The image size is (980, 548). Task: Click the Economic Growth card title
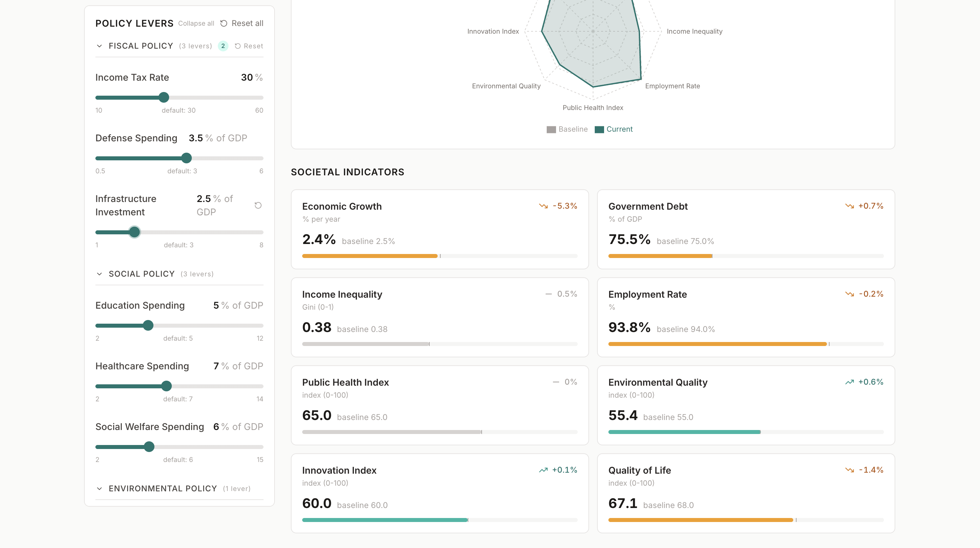[x=342, y=206]
